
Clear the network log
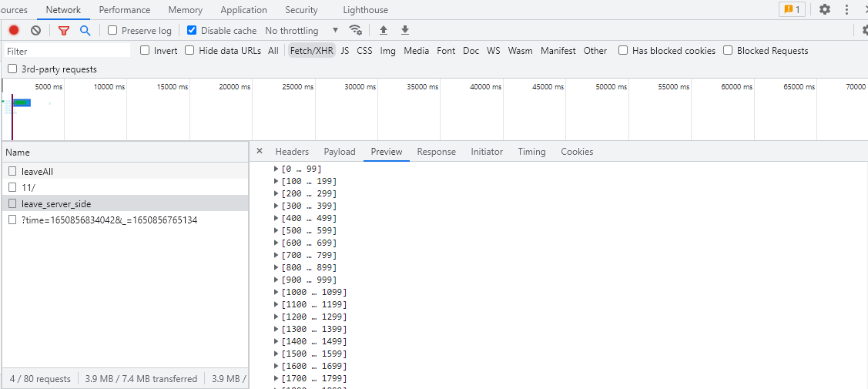(35, 30)
